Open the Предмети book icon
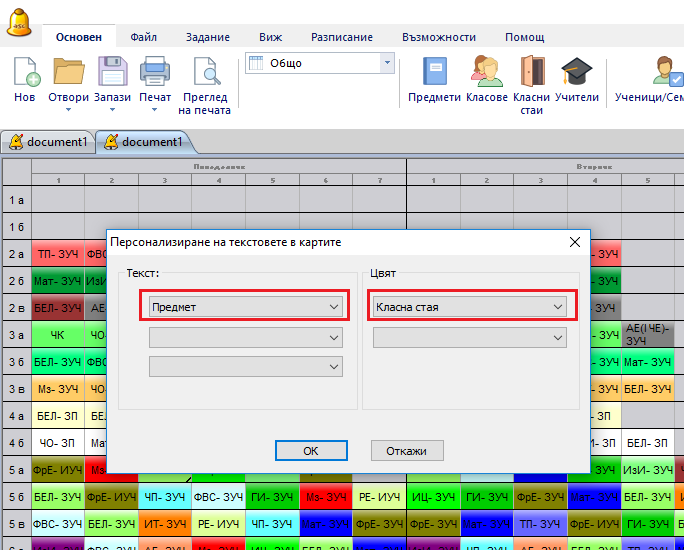Viewport: 684px width, 550px height. (x=434, y=72)
